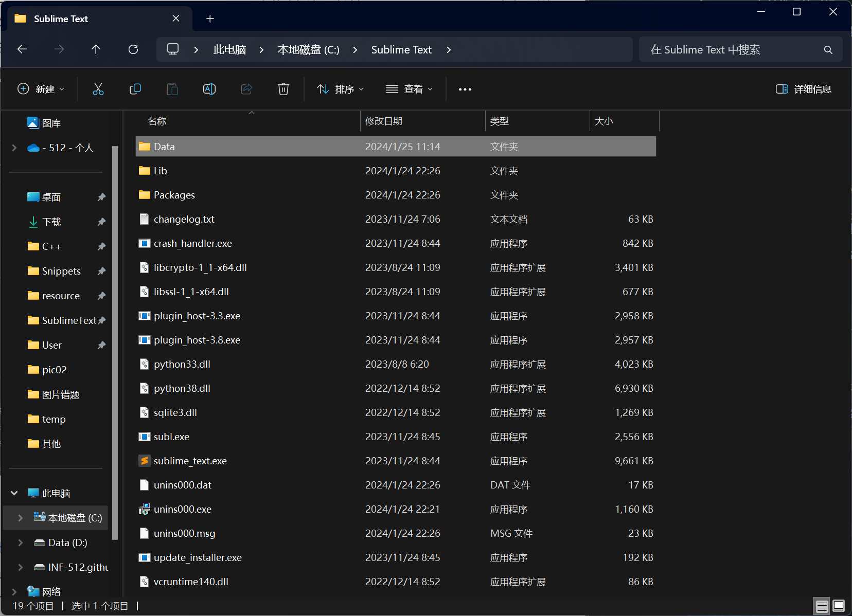Toggle the Details pane (详细信息) button
The image size is (852, 616).
[803, 89]
